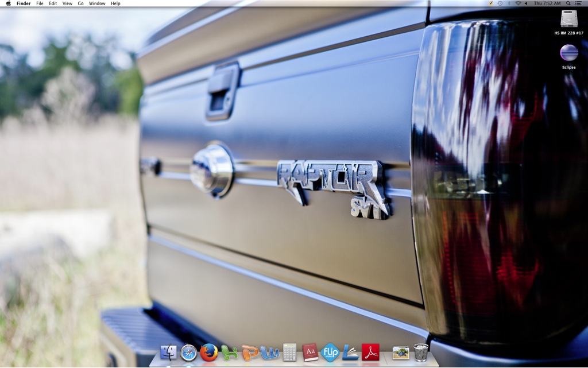Screen dimensions: 588x368
Task: Click the checkmark status icon in menu bar
Action: [x=491, y=3]
